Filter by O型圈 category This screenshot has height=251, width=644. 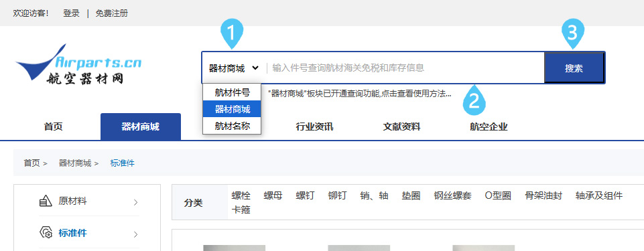[x=498, y=195]
